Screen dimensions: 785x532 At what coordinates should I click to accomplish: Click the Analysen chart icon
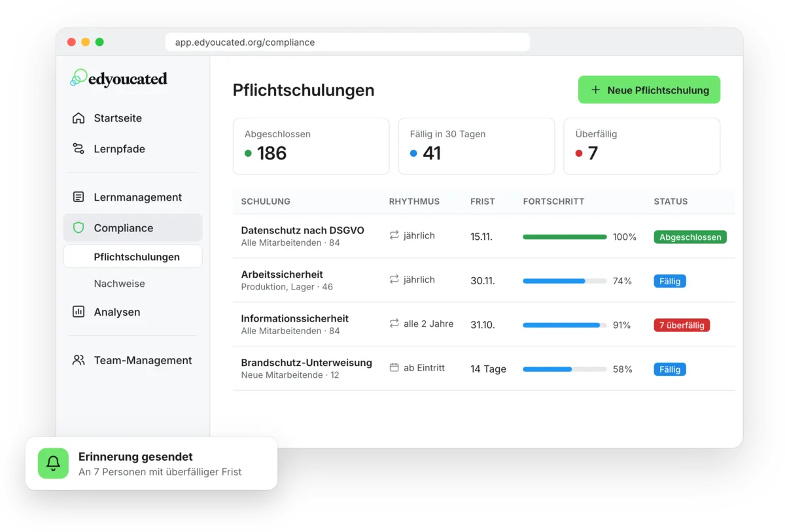[78, 312]
